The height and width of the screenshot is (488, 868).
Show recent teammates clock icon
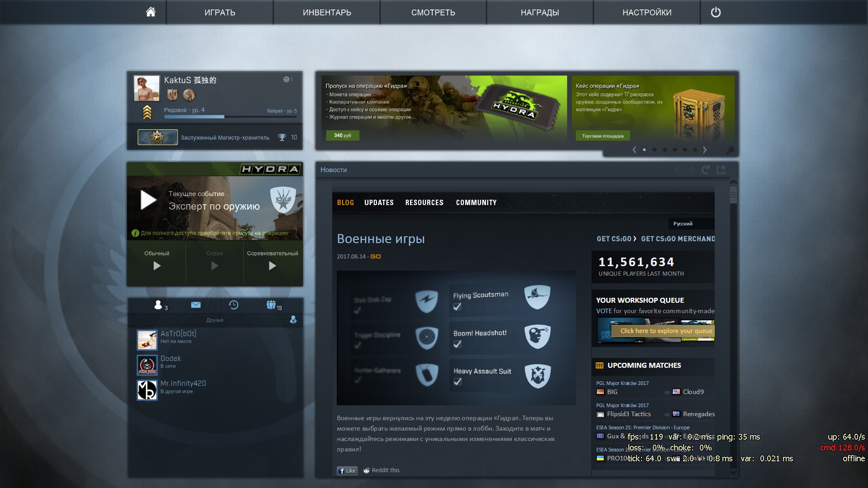233,305
